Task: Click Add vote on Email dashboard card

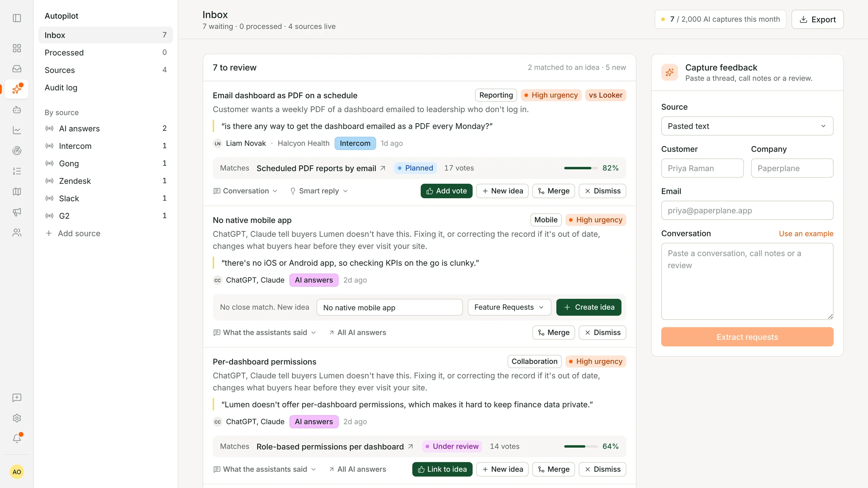Action: [x=446, y=191]
